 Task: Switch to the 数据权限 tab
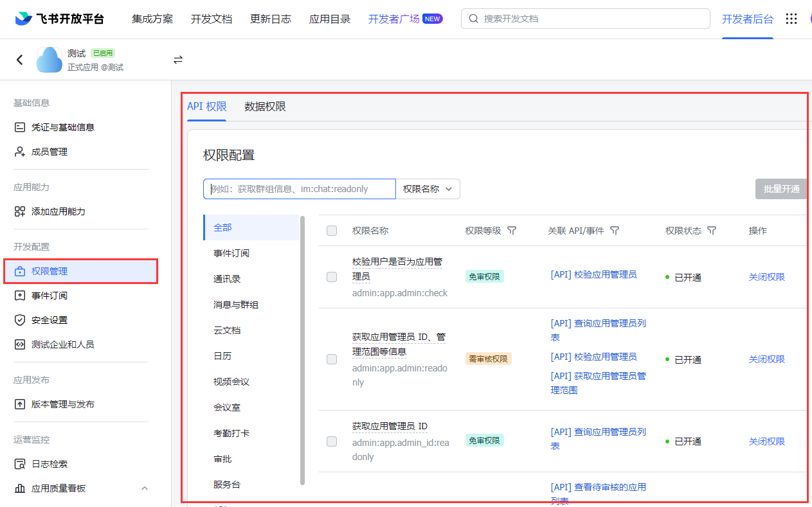(265, 107)
